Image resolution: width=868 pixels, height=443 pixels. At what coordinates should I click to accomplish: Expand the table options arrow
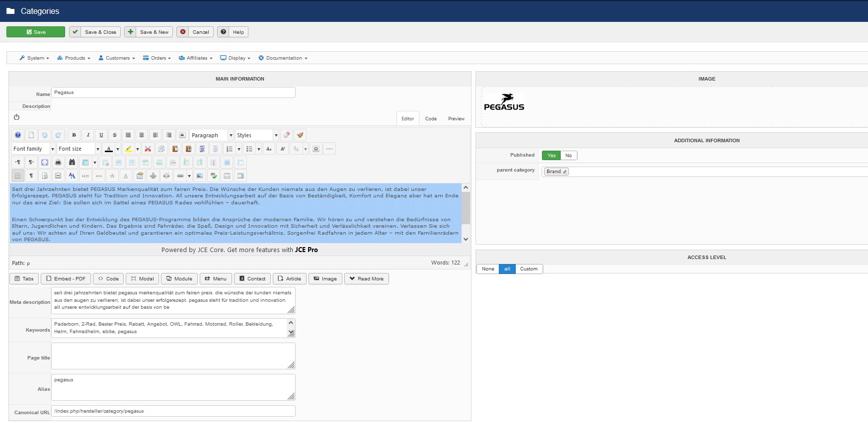pos(94,162)
